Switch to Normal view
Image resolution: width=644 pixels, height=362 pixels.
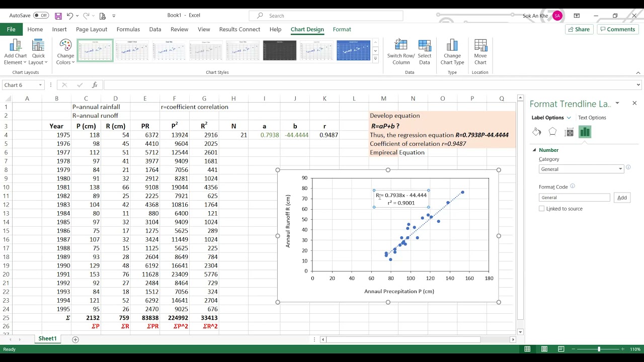(x=527, y=349)
